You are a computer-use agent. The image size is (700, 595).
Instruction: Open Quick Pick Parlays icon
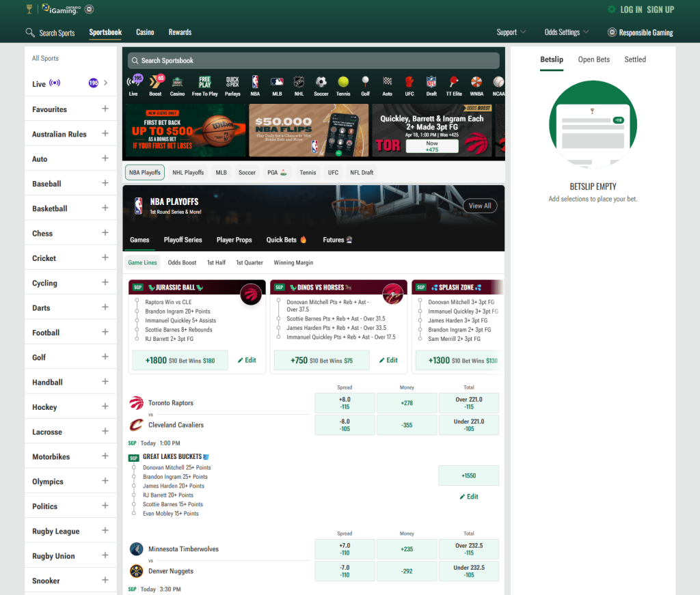[232, 85]
